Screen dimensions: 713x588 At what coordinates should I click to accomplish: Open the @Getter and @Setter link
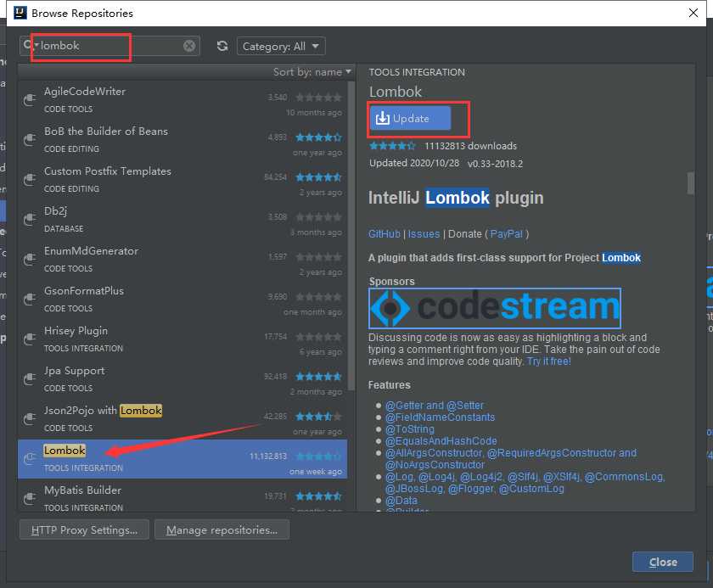click(x=435, y=406)
